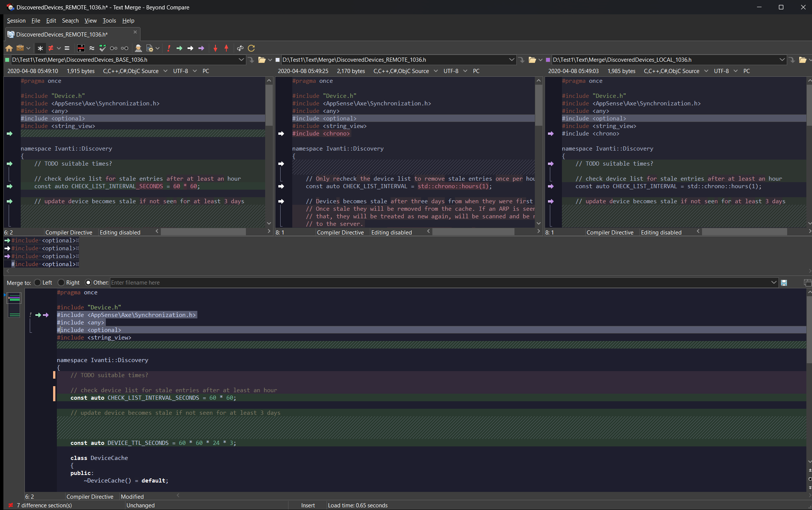Take center with white arrow toolbar icon
Screen dimensions: 812x510
coord(191,48)
